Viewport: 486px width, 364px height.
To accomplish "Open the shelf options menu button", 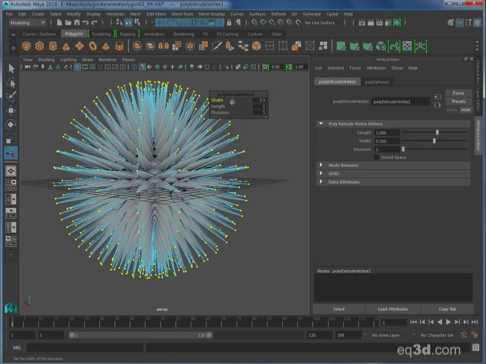I will pos(13,48).
